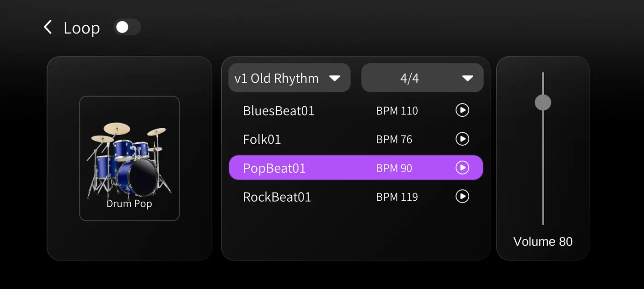The height and width of the screenshot is (289, 644).
Task: Select the BluesBeat01 rhythm
Action: [279, 111]
